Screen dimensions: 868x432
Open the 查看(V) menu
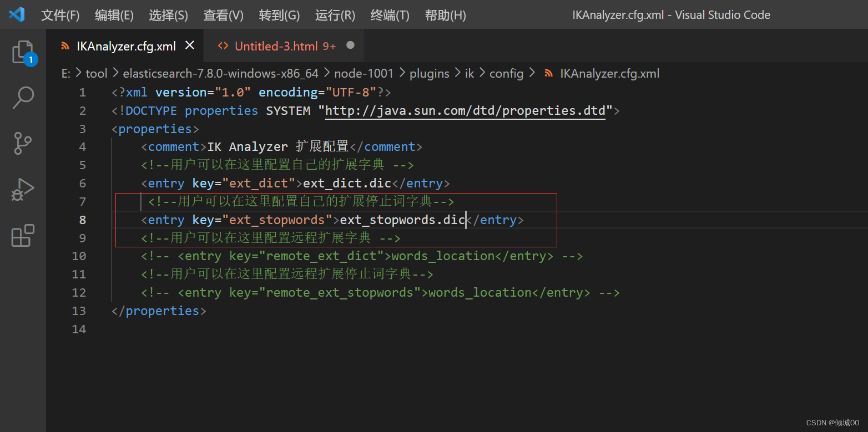pyautogui.click(x=224, y=15)
